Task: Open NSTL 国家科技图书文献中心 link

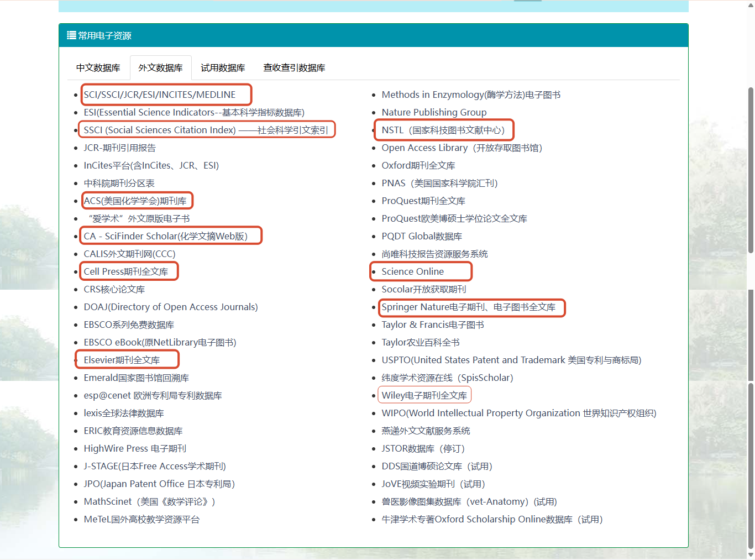Action: point(443,130)
